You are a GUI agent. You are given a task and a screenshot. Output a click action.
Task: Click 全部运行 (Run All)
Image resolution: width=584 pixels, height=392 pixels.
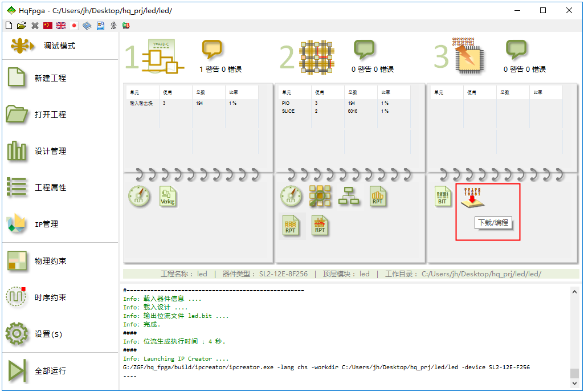click(x=50, y=371)
